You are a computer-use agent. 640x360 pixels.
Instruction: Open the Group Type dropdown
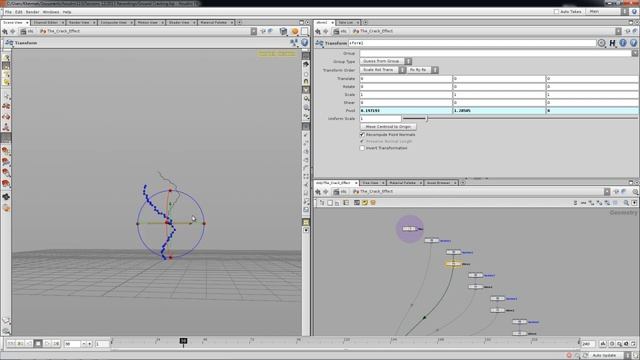tap(386, 61)
